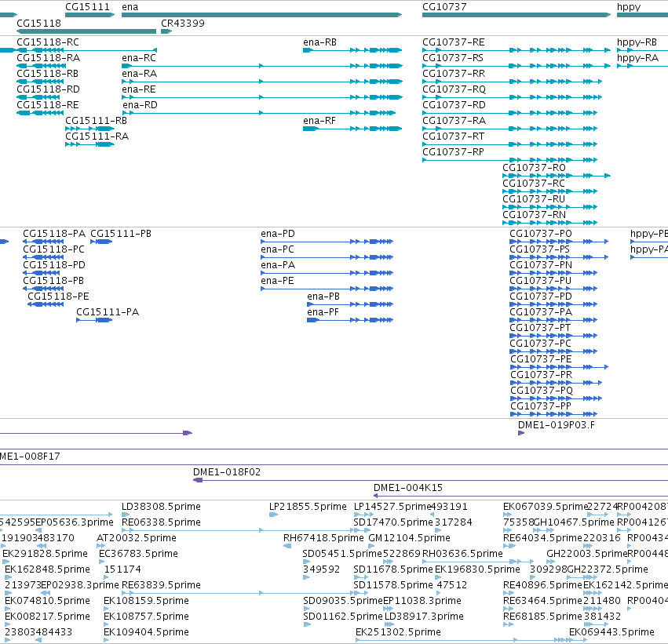Select the EC36783.5prime EST label

pyautogui.click(x=138, y=554)
